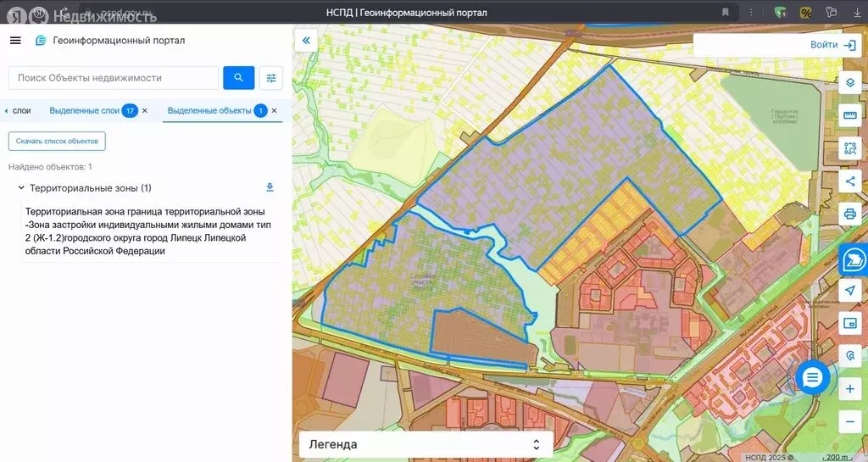Image resolution: width=868 pixels, height=462 pixels.
Task: Activate the area selection tool
Action: pos(849,148)
